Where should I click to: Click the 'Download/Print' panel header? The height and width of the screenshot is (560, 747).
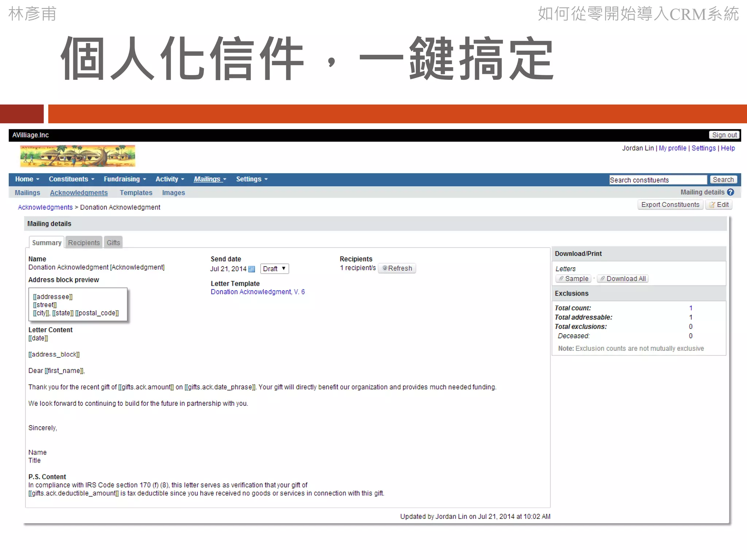point(639,254)
